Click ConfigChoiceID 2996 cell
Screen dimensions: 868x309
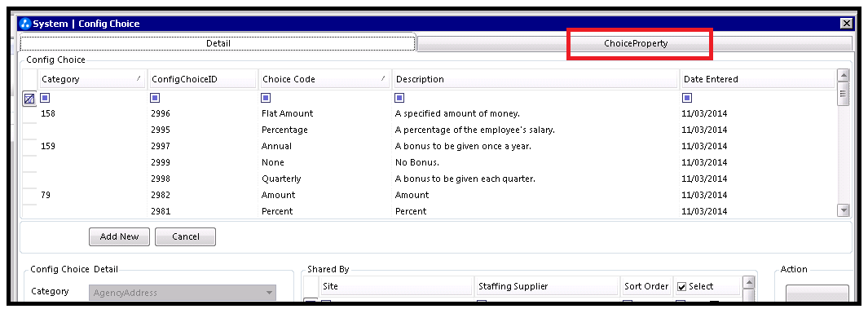click(161, 113)
